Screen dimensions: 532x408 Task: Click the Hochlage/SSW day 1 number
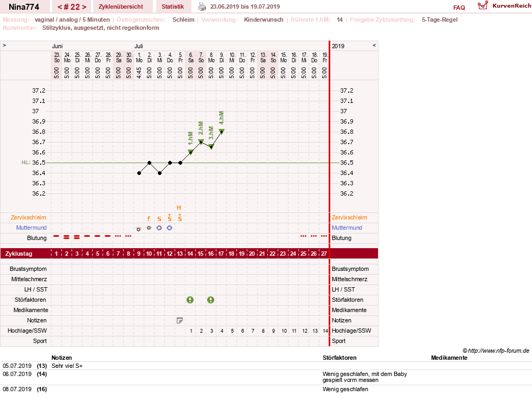click(191, 331)
